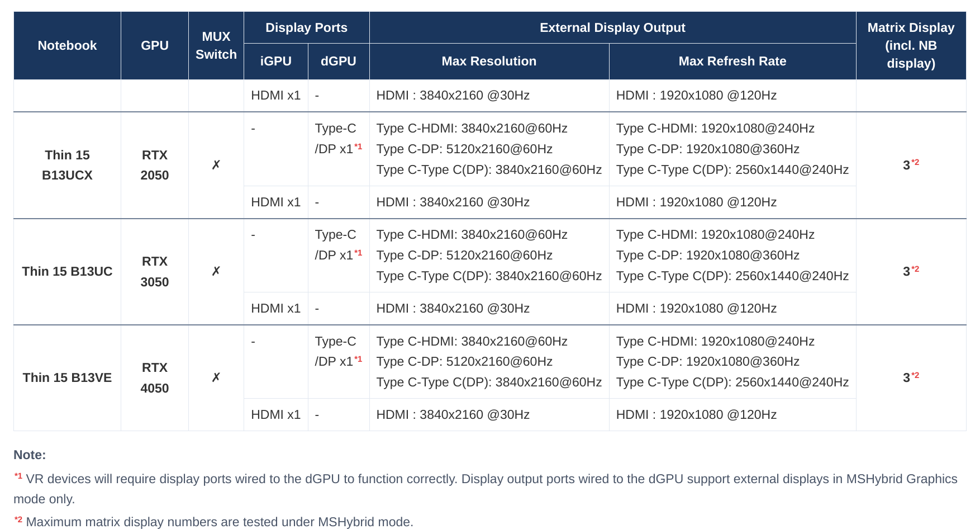Select the Thin 15 B13VE notebook cell
Image resolution: width=980 pixels, height=529 pixels.
click(67, 377)
